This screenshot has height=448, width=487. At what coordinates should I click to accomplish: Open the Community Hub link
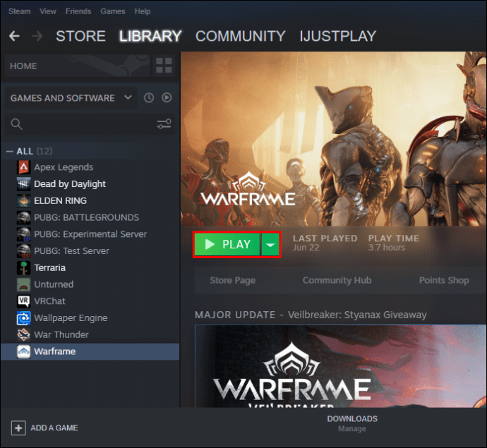[337, 280]
